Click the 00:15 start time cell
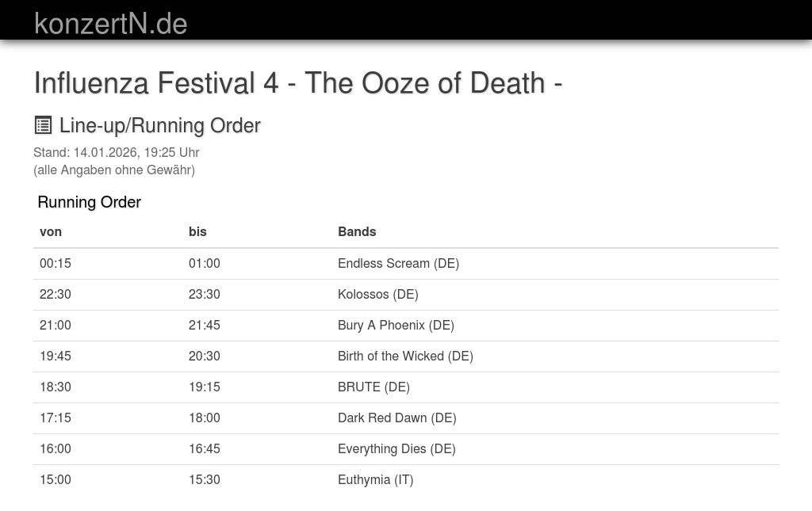 click(x=56, y=263)
